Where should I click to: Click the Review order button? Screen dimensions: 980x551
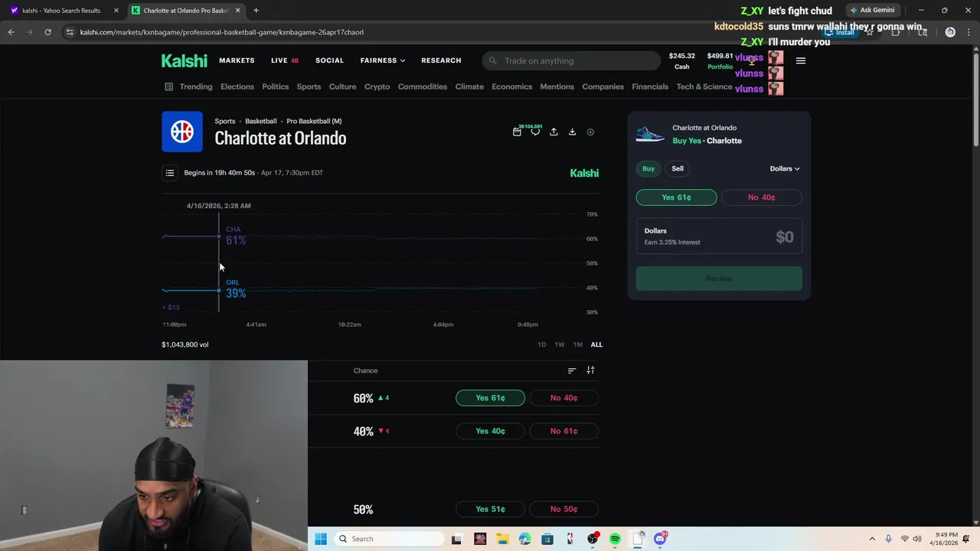(719, 279)
